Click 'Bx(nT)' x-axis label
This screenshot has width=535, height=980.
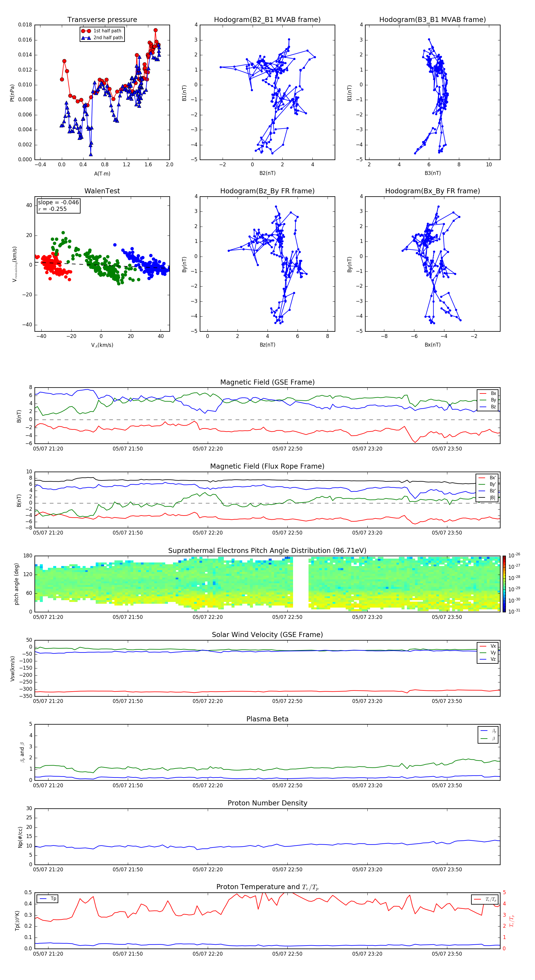pos(432,345)
